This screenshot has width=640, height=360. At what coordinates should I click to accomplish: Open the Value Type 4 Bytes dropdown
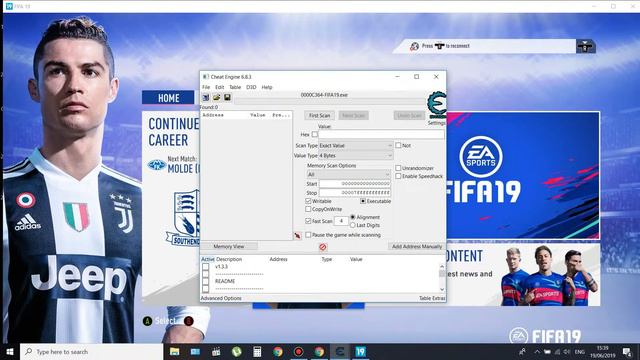point(355,156)
